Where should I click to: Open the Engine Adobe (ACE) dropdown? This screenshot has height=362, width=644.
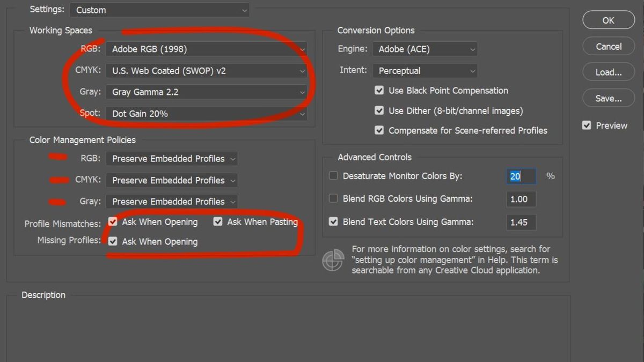pos(425,49)
